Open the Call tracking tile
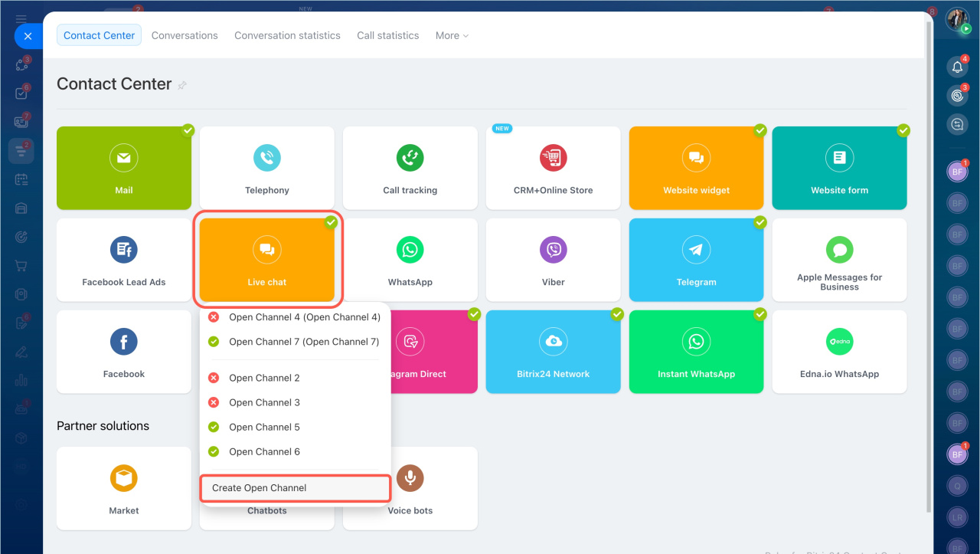The image size is (980, 554). [410, 168]
